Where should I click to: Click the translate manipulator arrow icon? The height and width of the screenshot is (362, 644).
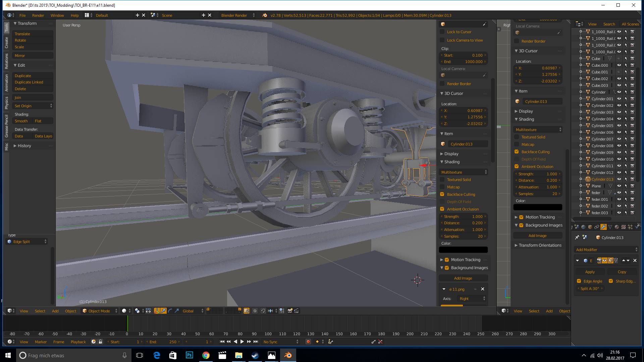pyautogui.click(x=163, y=311)
